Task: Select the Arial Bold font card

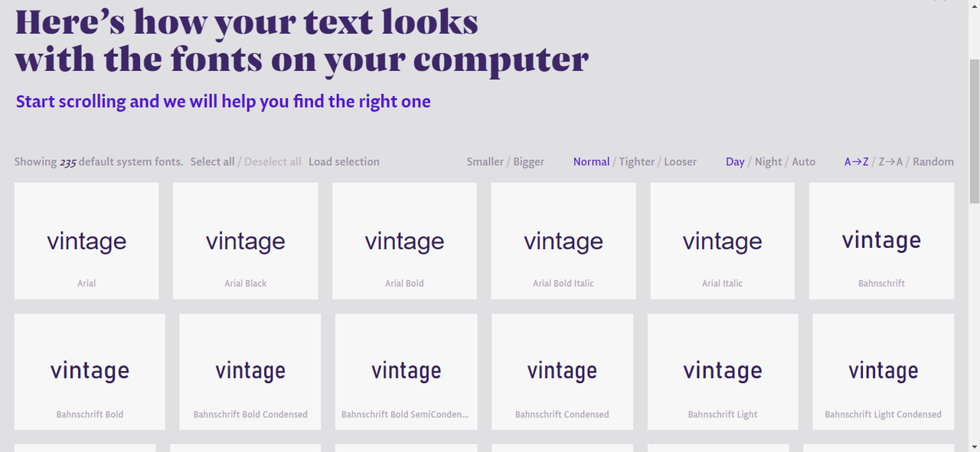Action: (x=404, y=241)
